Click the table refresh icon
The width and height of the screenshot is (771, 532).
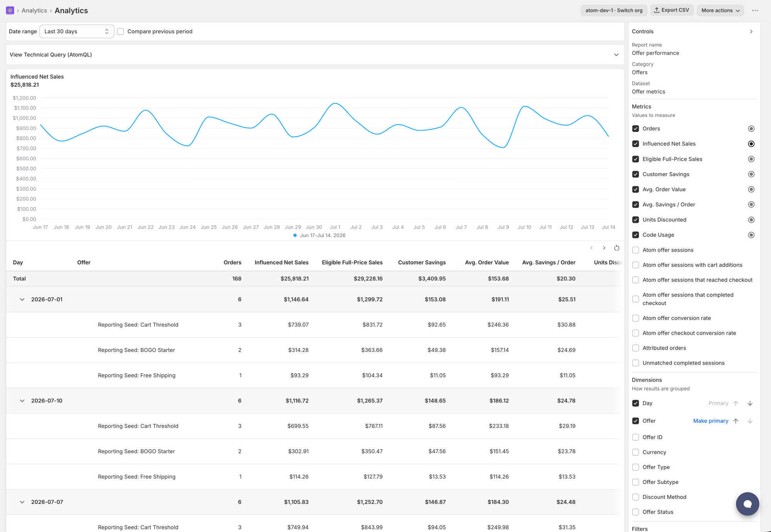(x=617, y=248)
